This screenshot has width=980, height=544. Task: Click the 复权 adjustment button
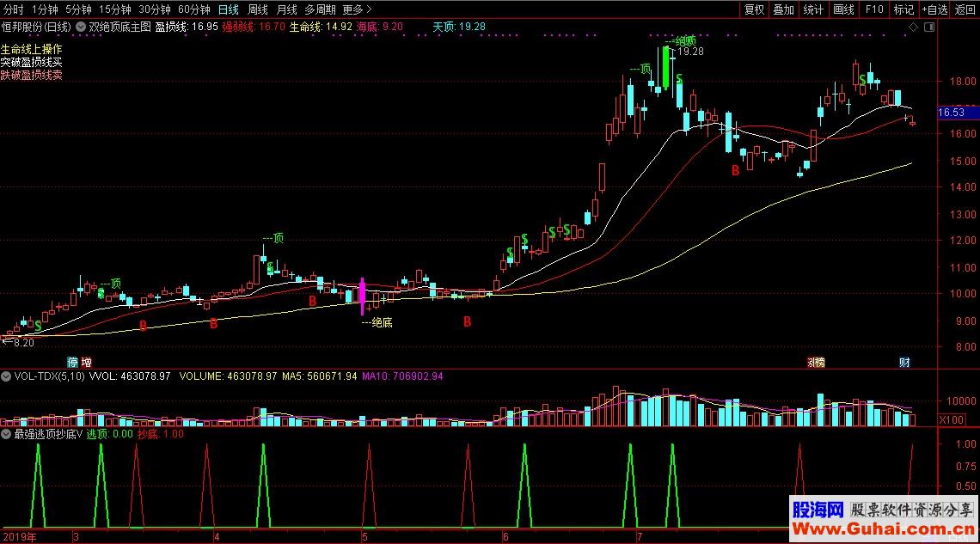[x=755, y=9]
